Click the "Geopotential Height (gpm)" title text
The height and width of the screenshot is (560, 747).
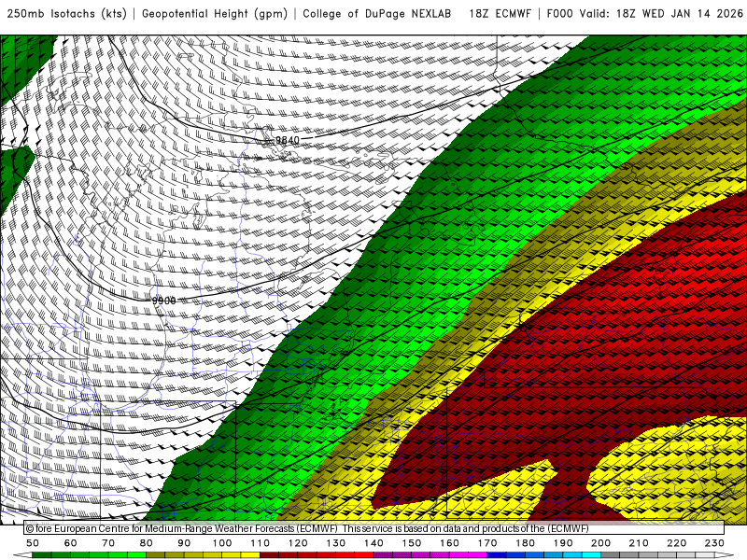click(x=215, y=13)
